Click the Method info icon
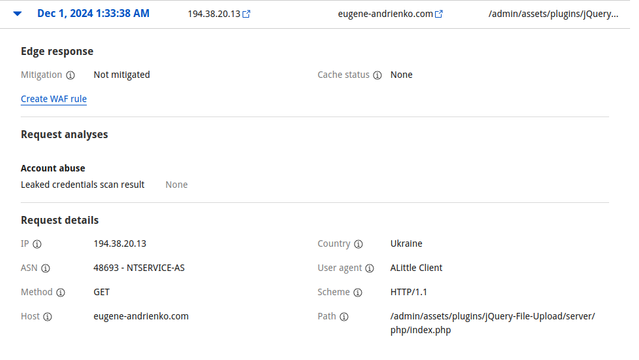This screenshot has width=639, height=360. (x=61, y=292)
